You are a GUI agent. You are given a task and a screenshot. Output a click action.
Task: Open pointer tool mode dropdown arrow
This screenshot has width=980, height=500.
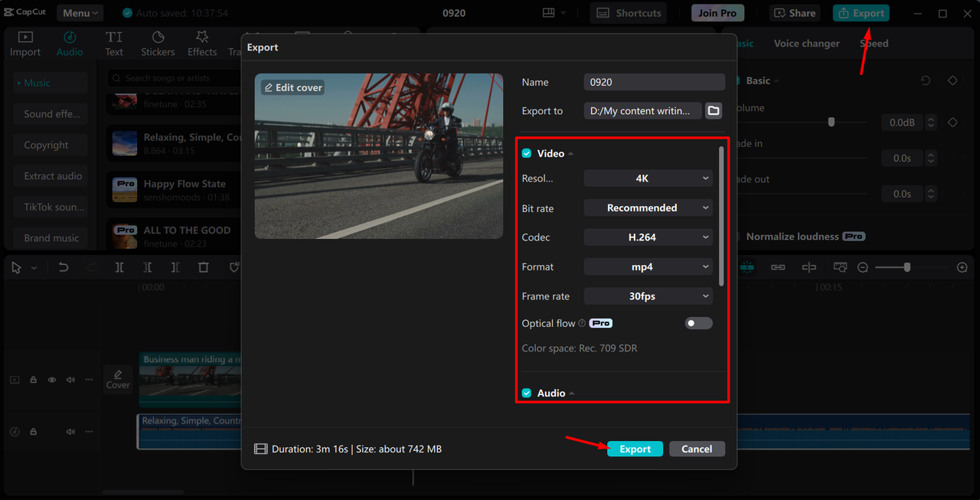coord(33,268)
